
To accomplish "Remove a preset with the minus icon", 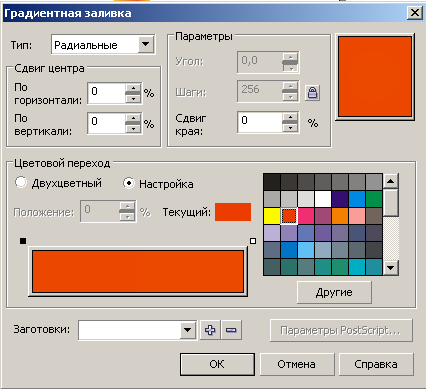I will pos(231,330).
